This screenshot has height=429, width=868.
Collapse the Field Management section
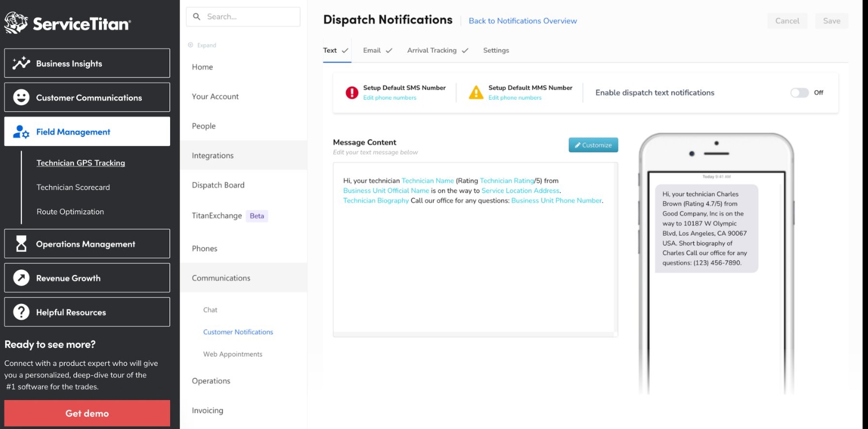coord(87,131)
